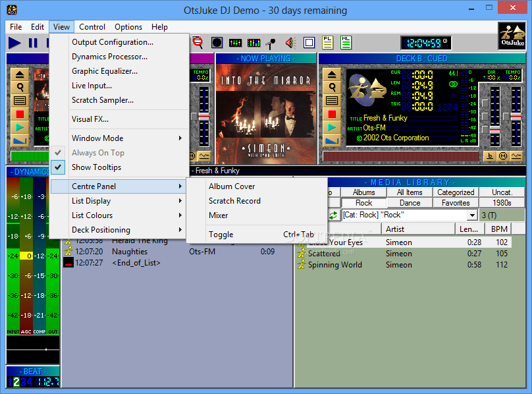532x394 pixels.
Task: Click Deck B red track progress bar
Action: pos(400,156)
